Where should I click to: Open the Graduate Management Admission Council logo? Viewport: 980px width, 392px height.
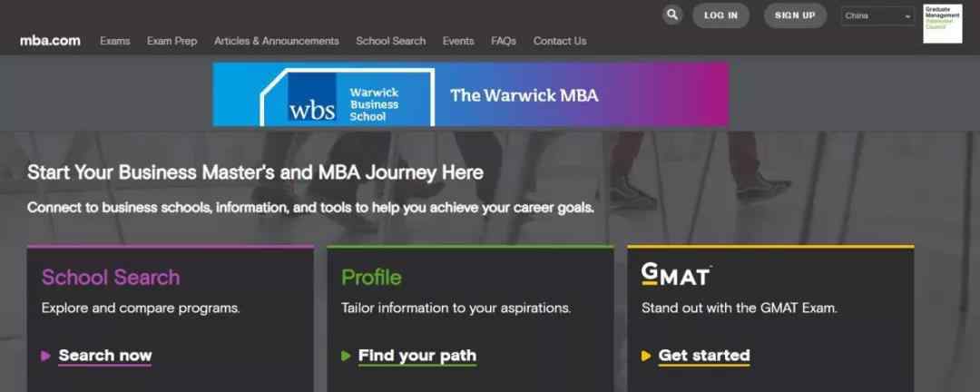(943, 24)
